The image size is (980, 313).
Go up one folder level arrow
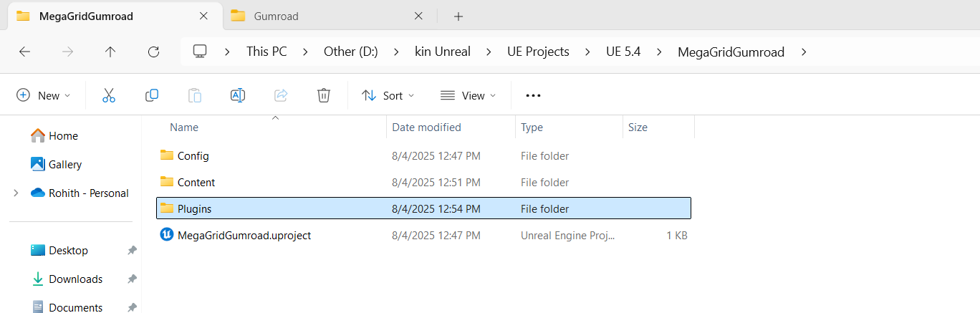pos(110,52)
